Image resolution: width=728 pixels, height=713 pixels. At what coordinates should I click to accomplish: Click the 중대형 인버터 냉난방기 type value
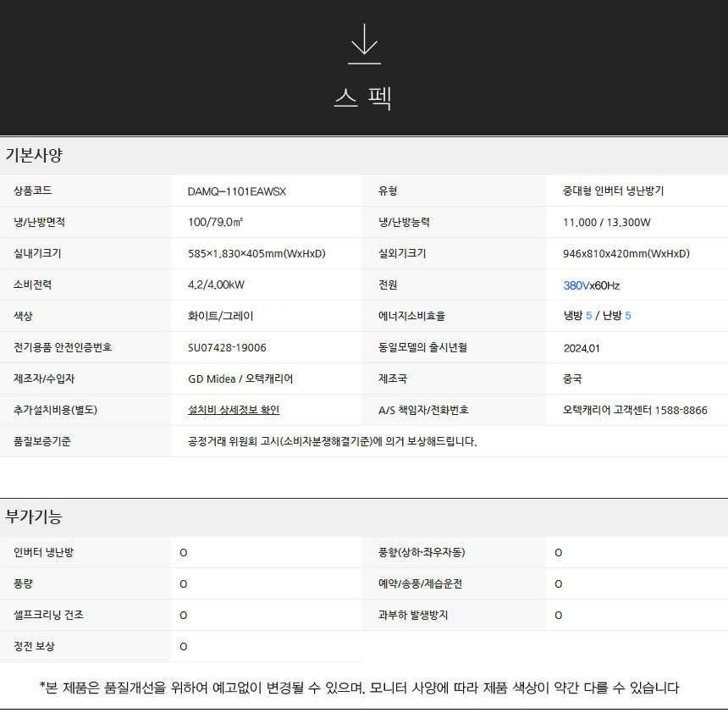613,191
